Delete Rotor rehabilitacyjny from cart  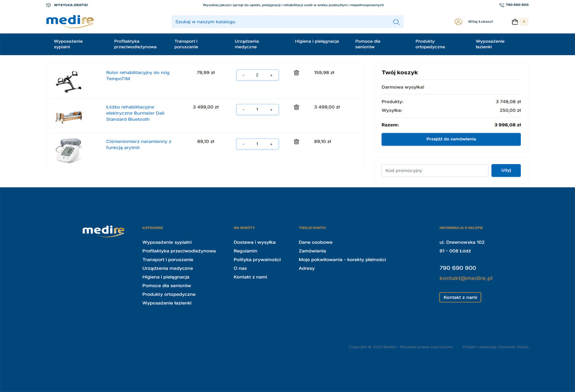coord(297,73)
